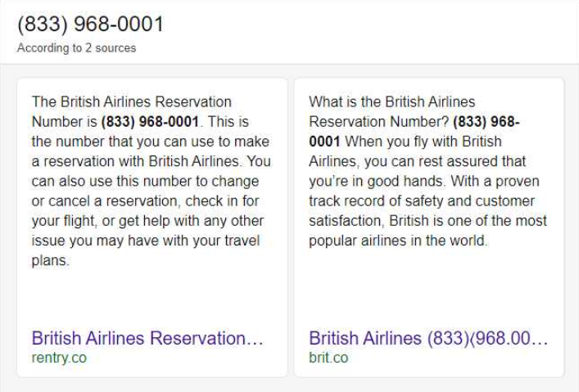Viewport: 579px width, 392px height.
Task: Click the brit.co source domain
Action: coord(328,358)
